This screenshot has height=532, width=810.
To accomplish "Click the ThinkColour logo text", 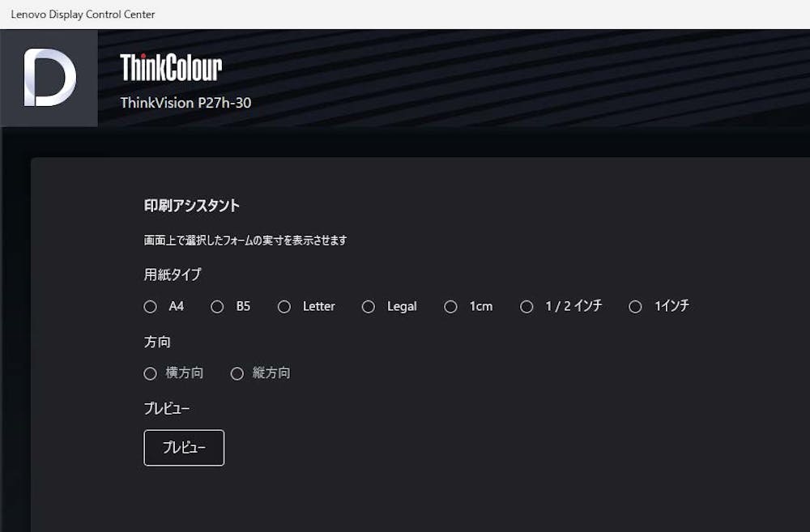I will pyautogui.click(x=171, y=68).
